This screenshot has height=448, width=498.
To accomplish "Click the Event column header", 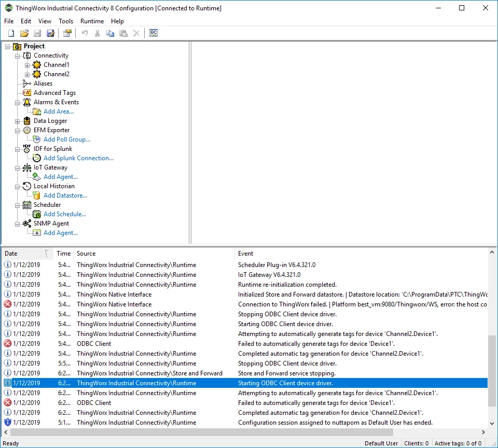I will (361, 254).
